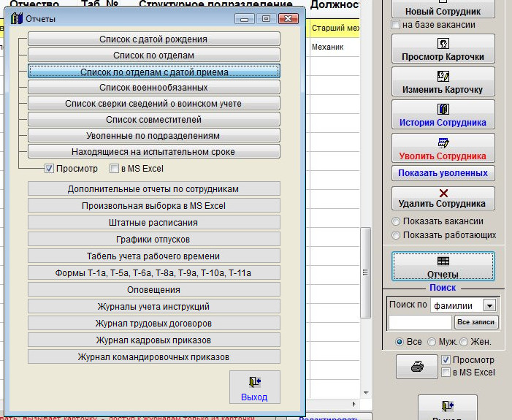Click the search text input field
This screenshot has width=512, height=420.
coord(420,322)
